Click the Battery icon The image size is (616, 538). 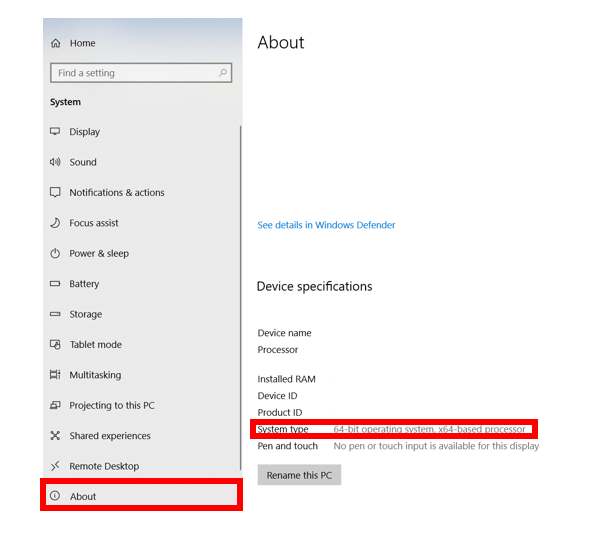pos(55,284)
